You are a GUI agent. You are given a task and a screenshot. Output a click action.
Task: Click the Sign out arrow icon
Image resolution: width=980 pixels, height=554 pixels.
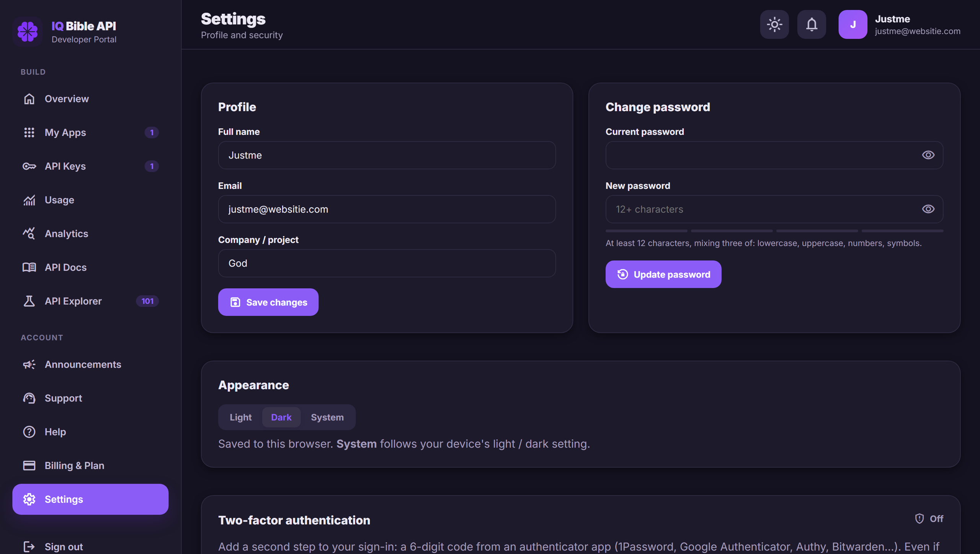tap(29, 547)
